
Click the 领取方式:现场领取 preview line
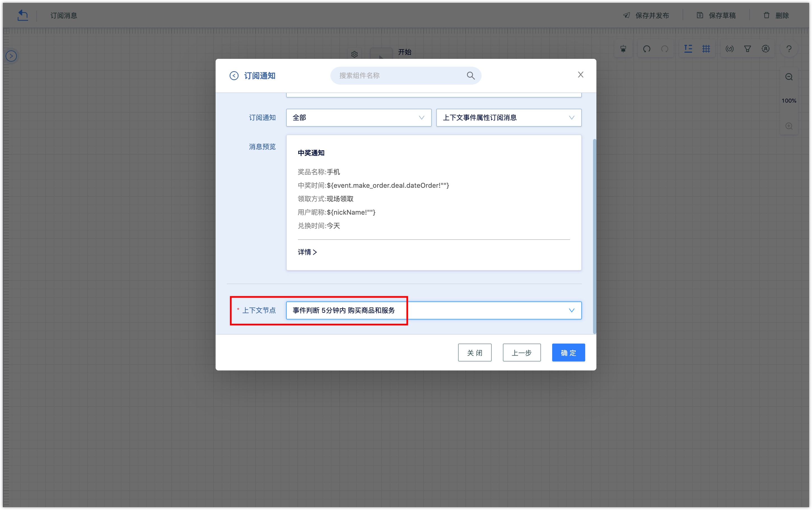[325, 199]
